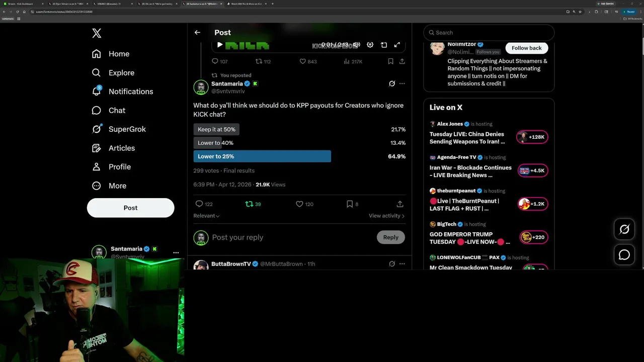Undo repost on poll post showing 39
644x362 pixels.
pyautogui.click(x=253, y=204)
